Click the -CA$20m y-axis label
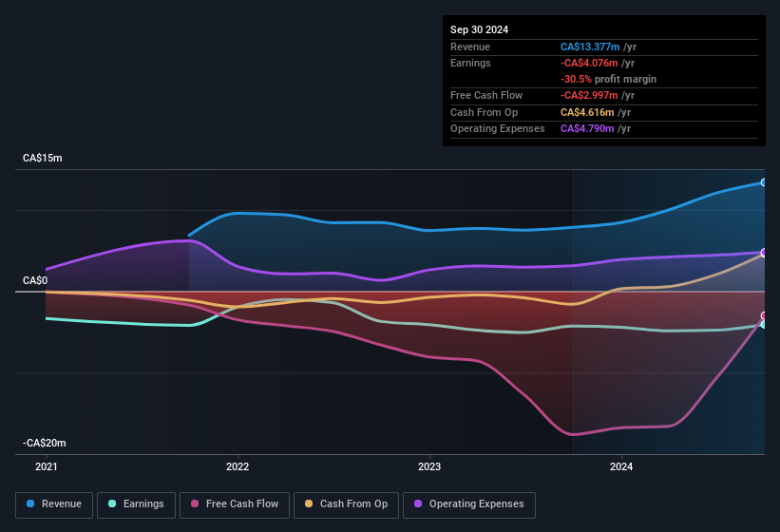Viewport: 780px width, 532px height. [45, 443]
